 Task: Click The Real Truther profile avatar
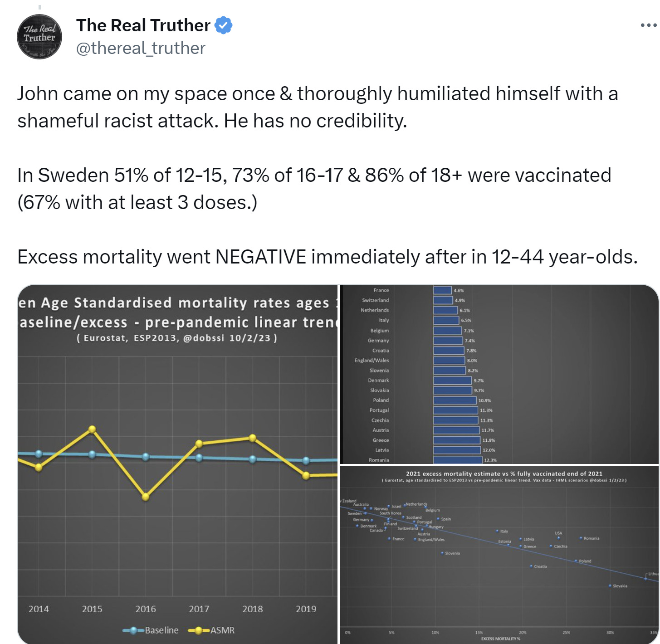click(39, 37)
